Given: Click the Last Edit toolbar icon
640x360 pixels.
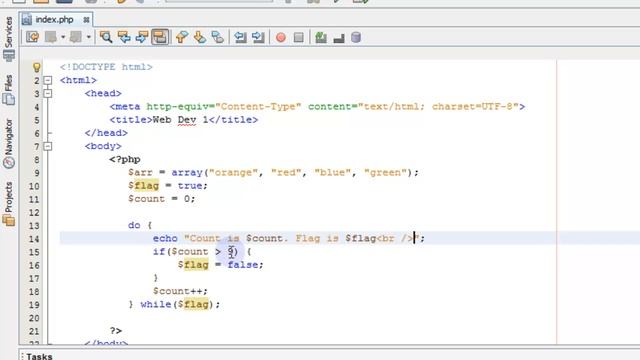Looking at the screenshot, I should coord(32,37).
